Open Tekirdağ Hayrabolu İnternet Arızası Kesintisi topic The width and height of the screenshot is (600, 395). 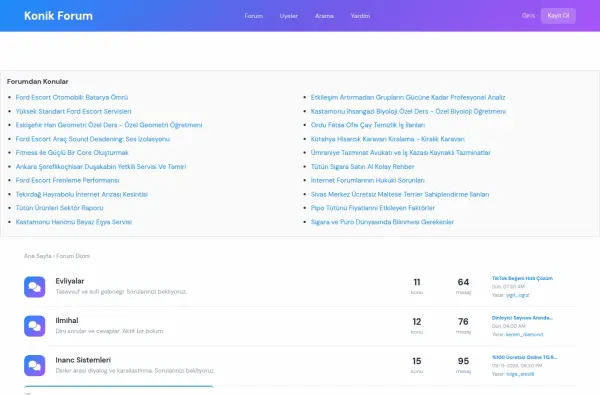point(82,194)
